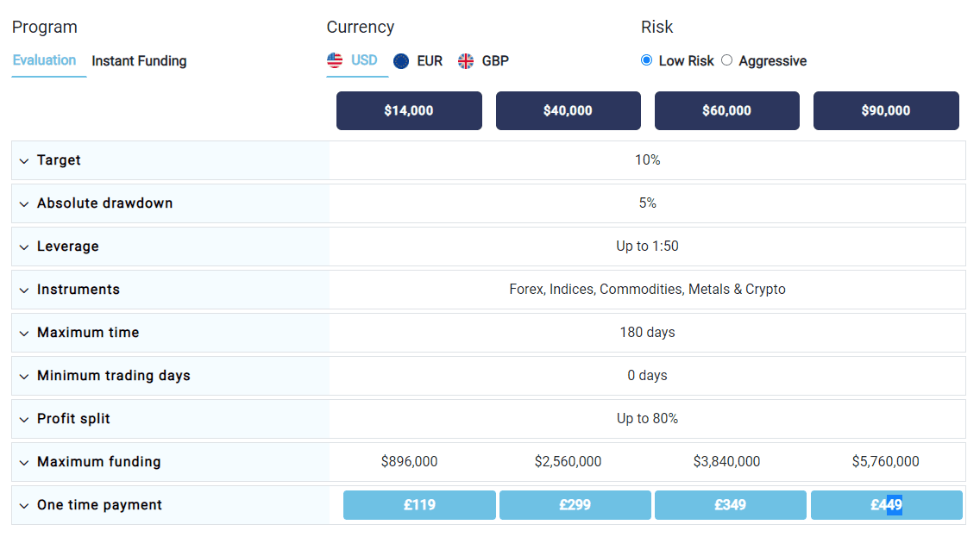980x537 pixels.
Task: Open Leverage details chevron
Action: point(24,247)
